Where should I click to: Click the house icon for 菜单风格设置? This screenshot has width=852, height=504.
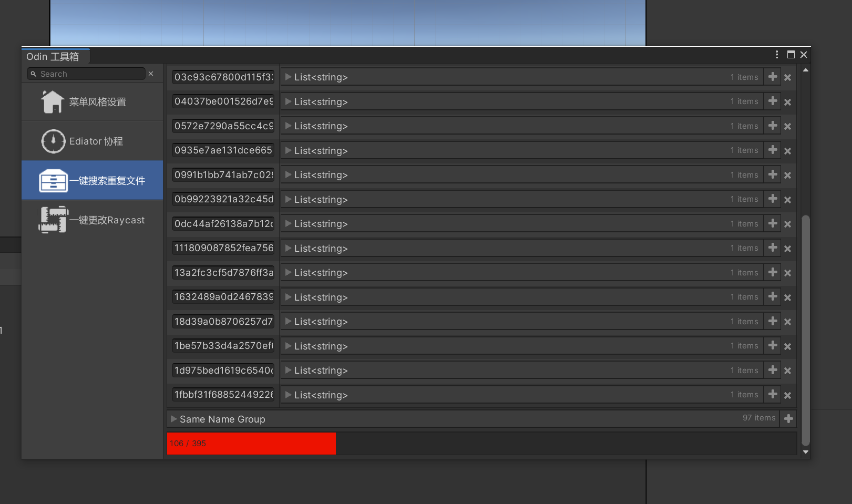[53, 102]
